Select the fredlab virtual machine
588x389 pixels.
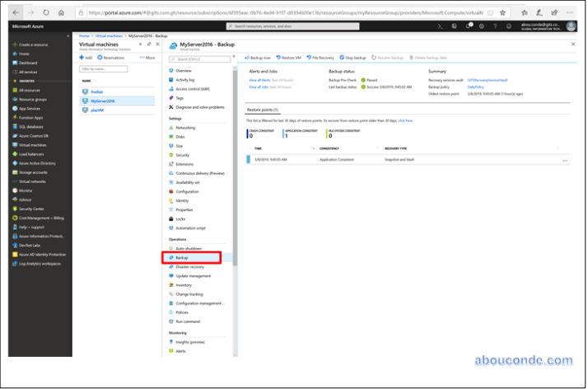pyautogui.click(x=96, y=91)
